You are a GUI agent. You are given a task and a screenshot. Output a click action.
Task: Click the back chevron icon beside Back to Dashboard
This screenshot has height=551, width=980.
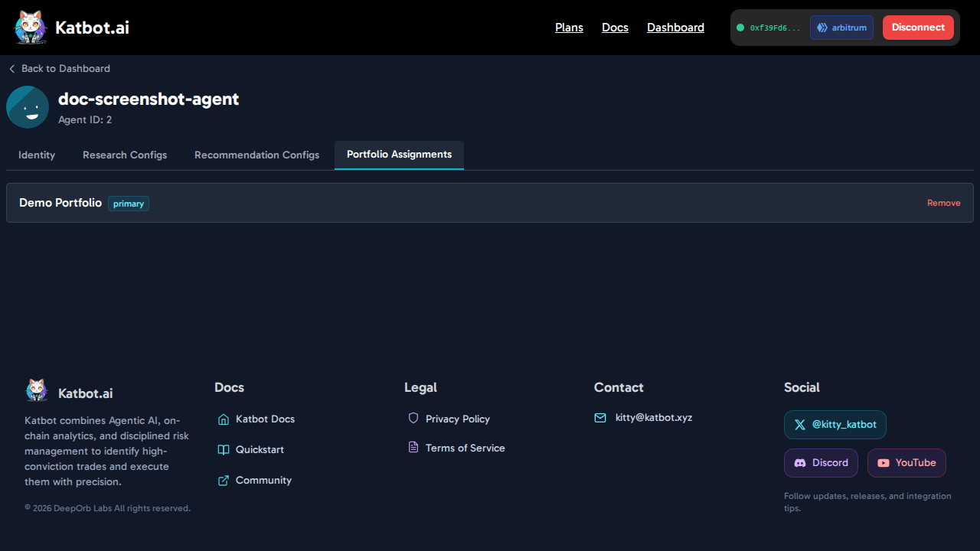(11, 69)
